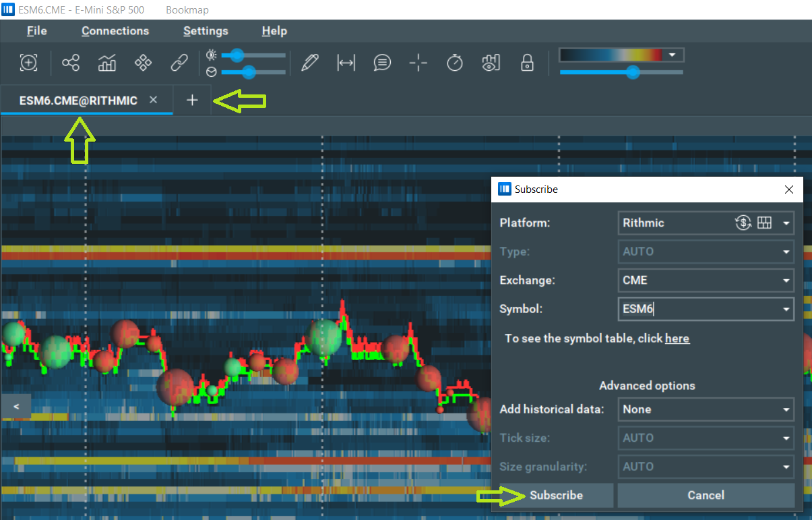Viewport: 812px width, 520px height.
Task: Close the Subscribe dialog
Action: click(789, 190)
